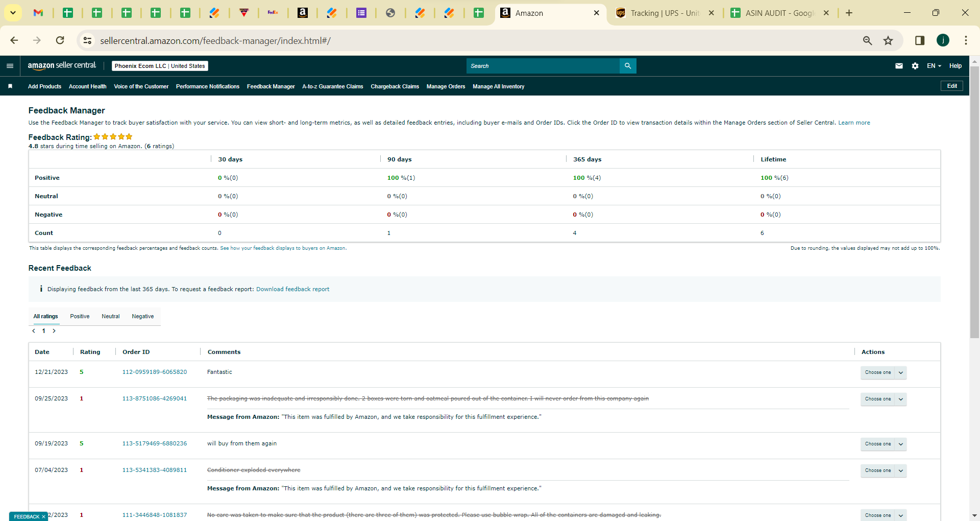This screenshot has height=521, width=980.
Task: Go to Chargeback Claims
Action: click(395, 86)
